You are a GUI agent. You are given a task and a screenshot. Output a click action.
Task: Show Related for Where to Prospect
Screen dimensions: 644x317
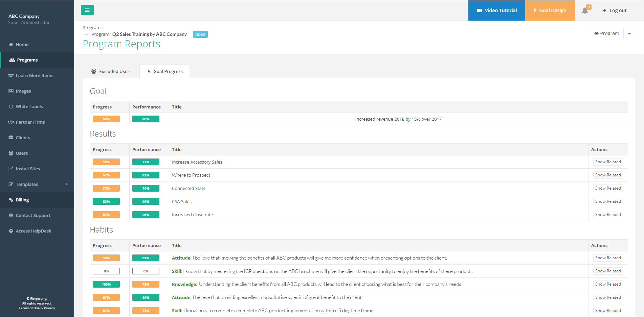[608, 175]
